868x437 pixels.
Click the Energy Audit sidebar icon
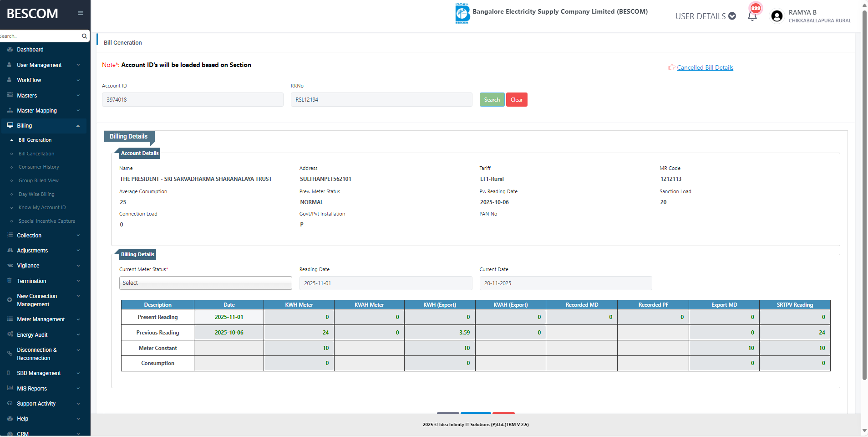10,334
